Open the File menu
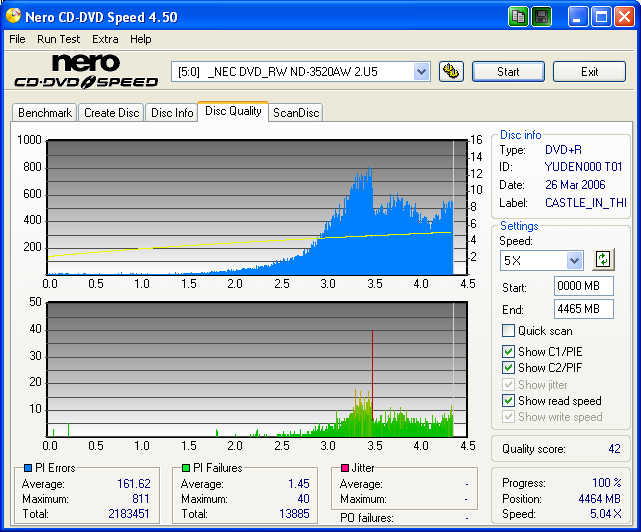641x532 pixels. [17, 39]
